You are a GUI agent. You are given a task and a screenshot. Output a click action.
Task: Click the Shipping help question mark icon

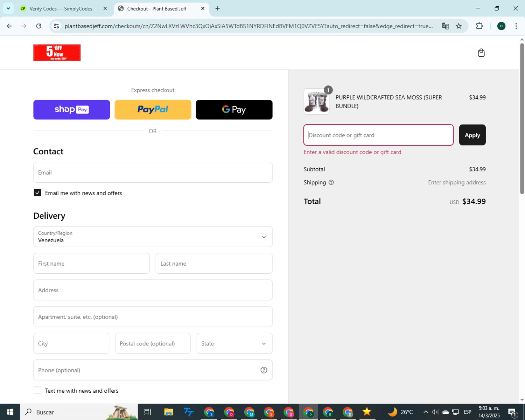tap(331, 182)
